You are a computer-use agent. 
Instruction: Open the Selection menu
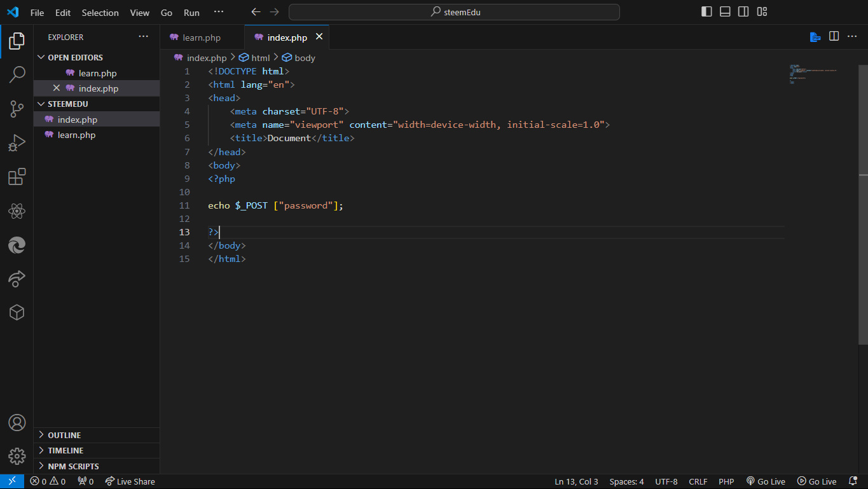pyautogui.click(x=100, y=13)
